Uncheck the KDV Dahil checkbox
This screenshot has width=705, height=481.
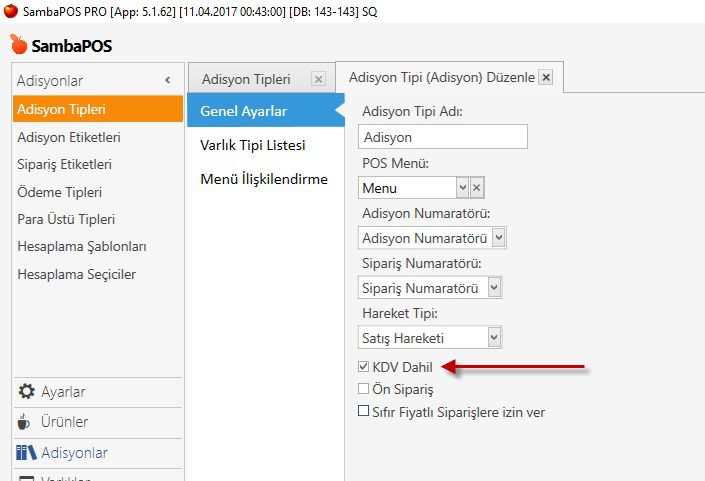point(364,368)
